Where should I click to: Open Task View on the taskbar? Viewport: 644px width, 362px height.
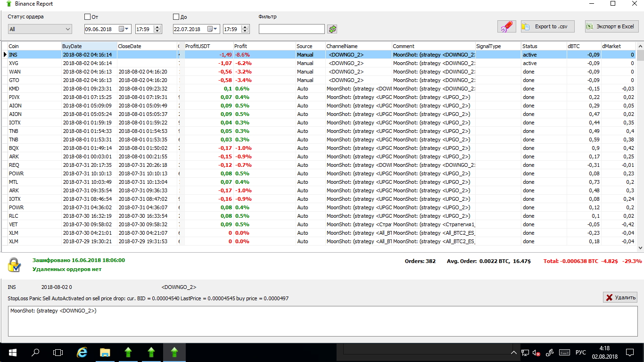(58, 352)
